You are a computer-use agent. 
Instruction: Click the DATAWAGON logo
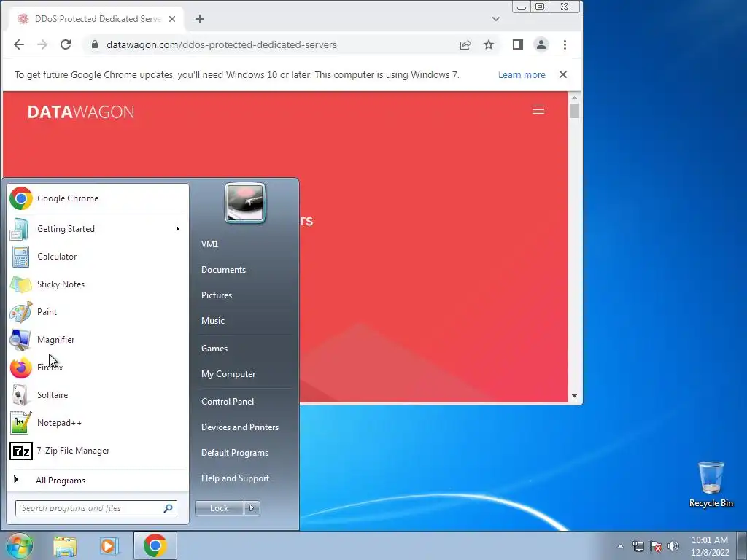[x=81, y=112]
